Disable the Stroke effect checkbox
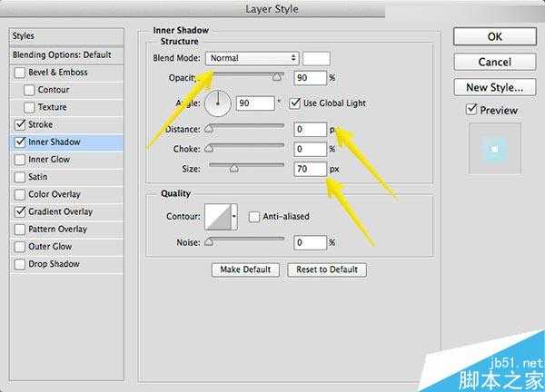Image resolution: width=545 pixels, height=392 pixels. click(x=21, y=124)
